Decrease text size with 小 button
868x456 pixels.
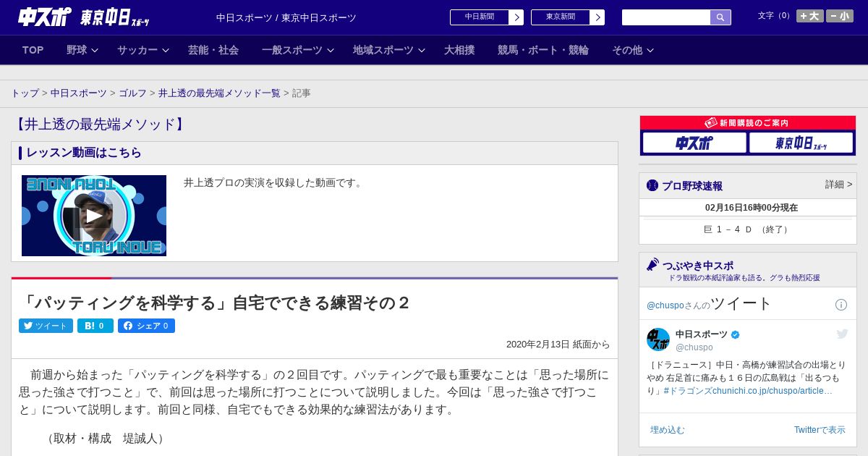pos(840,16)
